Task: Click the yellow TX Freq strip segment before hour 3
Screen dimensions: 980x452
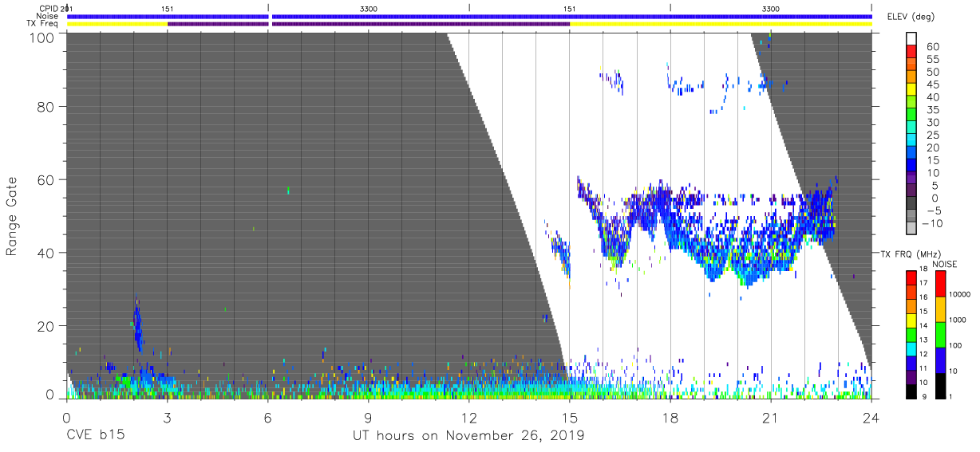Action: (117, 24)
